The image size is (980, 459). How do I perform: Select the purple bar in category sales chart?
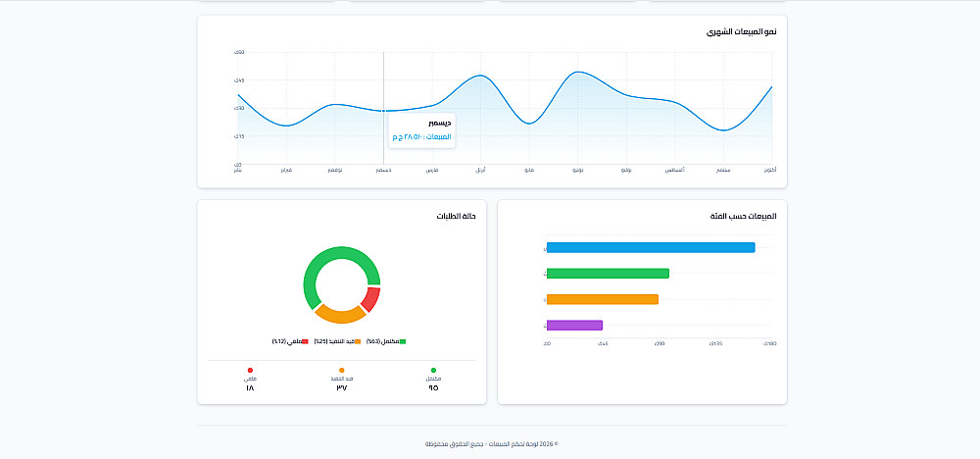click(574, 326)
